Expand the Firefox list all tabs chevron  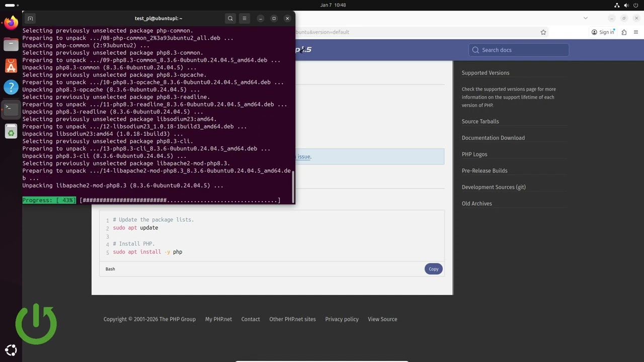[x=585, y=18]
